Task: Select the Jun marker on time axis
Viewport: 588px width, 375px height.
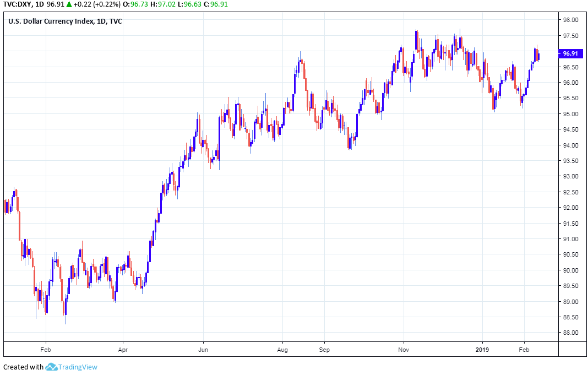Action: [x=203, y=349]
